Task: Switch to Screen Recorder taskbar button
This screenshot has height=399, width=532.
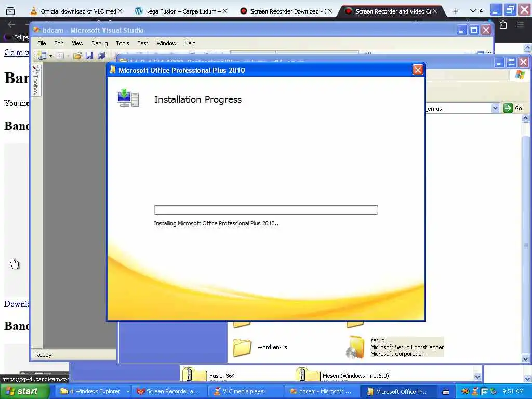Action: 169,391
